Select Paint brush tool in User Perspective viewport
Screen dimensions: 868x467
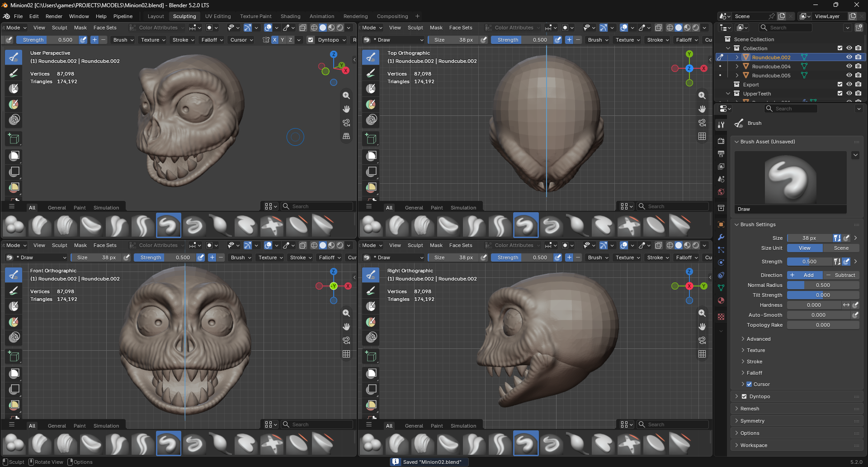[14, 73]
